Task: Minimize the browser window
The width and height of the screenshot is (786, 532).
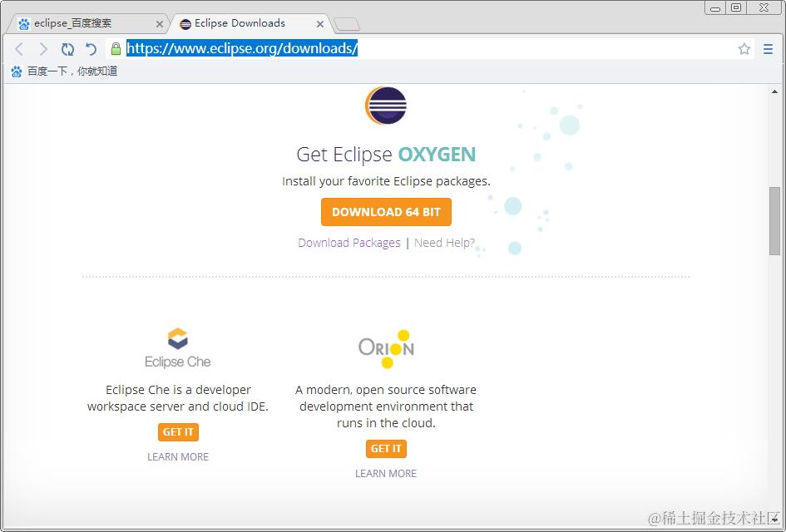Action: pyautogui.click(x=715, y=8)
